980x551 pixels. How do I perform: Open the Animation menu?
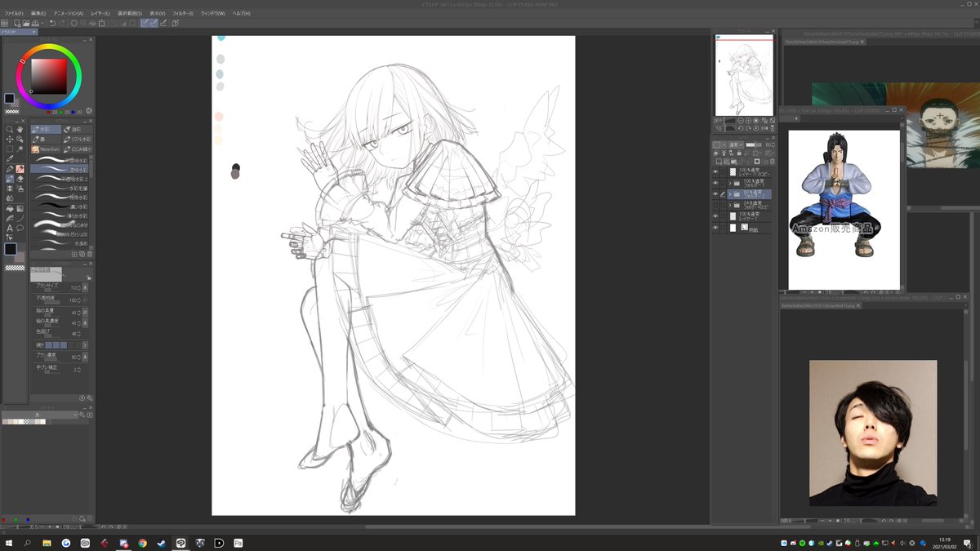click(68, 14)
